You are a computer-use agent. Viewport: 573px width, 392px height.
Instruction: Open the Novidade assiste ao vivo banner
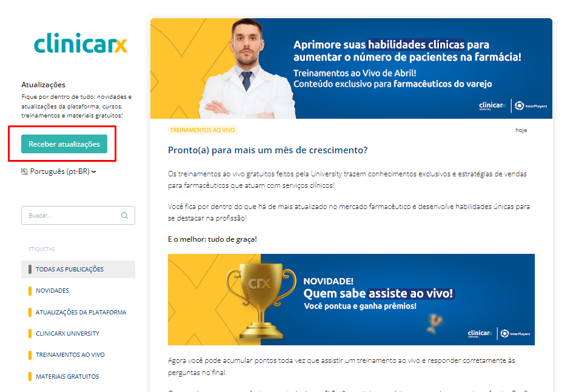(x=351, y=300)
